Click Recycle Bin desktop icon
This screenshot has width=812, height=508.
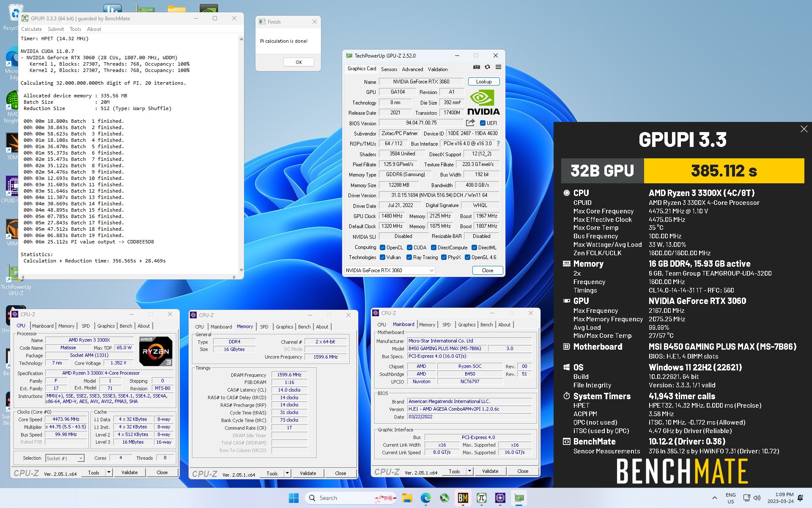pos(13,17)
